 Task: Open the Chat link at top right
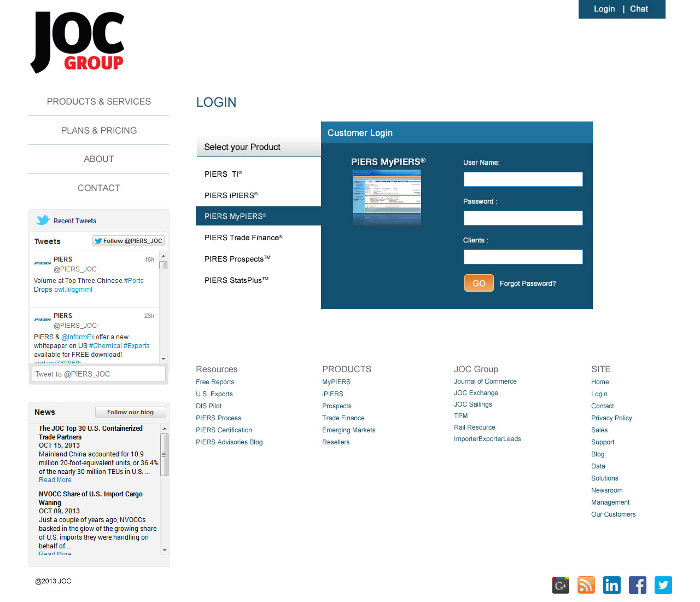638,9
